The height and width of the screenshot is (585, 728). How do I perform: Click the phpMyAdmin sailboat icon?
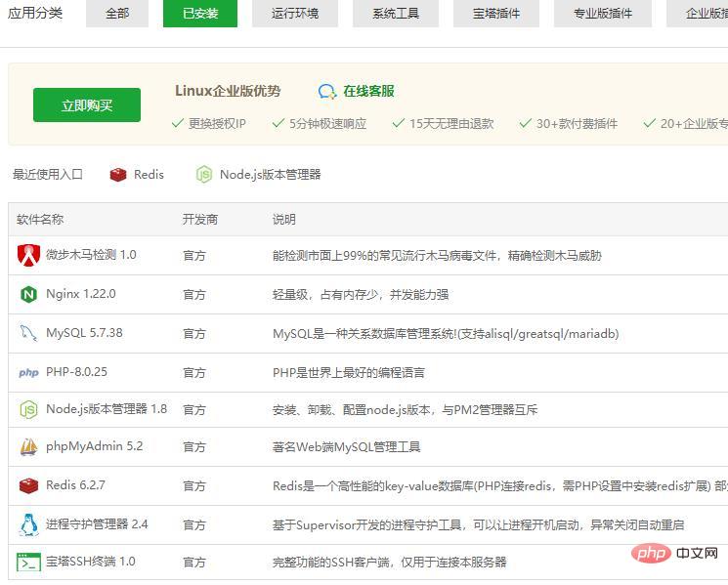click(x=28, y=447)
